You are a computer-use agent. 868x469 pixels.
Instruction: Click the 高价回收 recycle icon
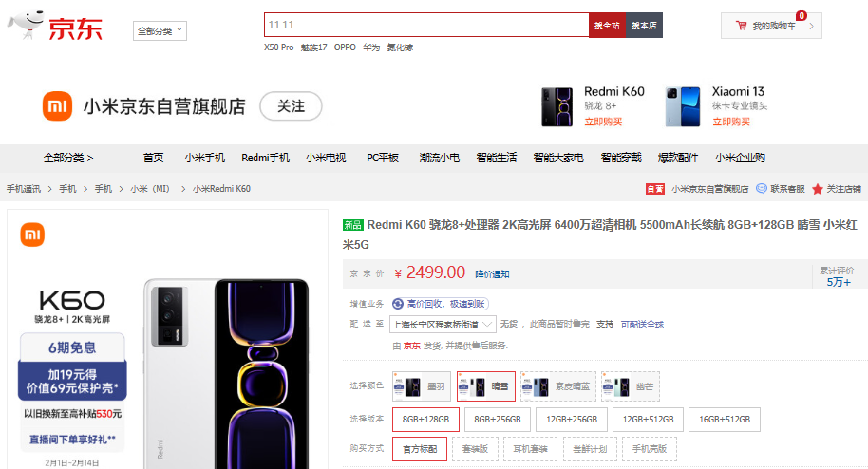pos(398,304)
